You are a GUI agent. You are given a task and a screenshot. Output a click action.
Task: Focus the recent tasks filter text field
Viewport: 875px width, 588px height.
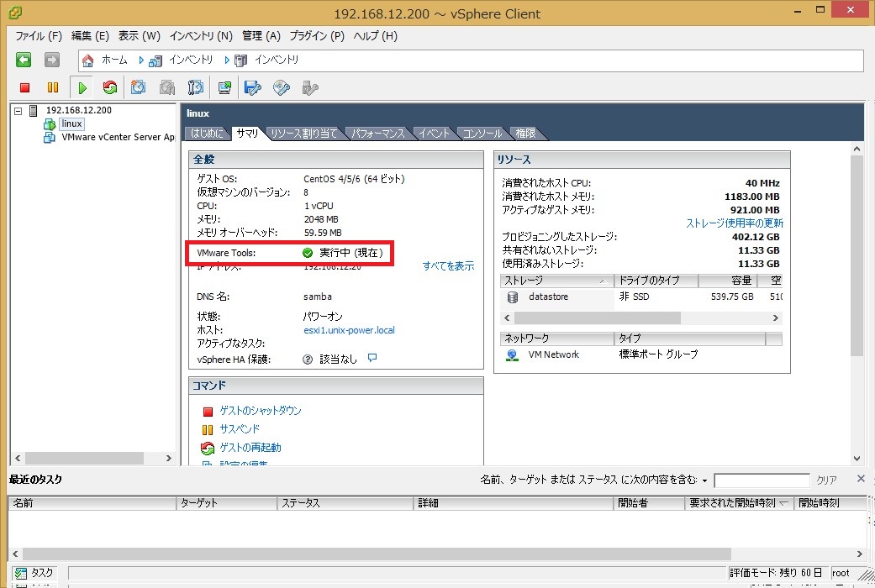pos(762,480)
